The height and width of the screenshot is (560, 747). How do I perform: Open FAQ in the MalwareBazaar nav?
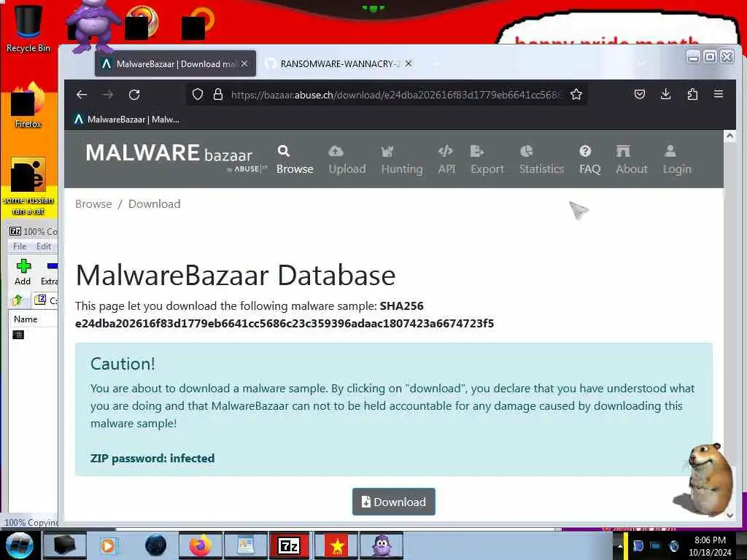coord(589,160)
